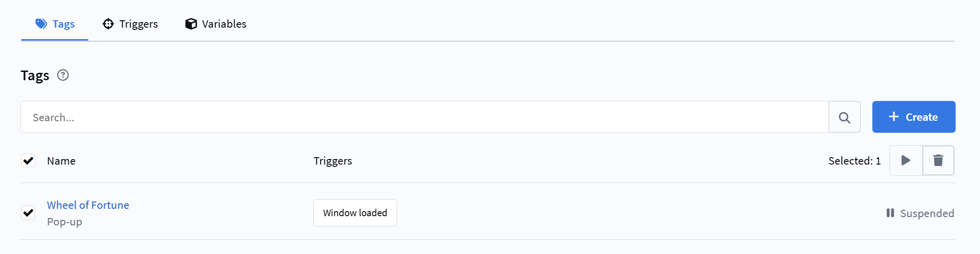Screen dimensions: 980x254
Task: Click the pause icon next to Suspended
Action: [x=890, y=213]
